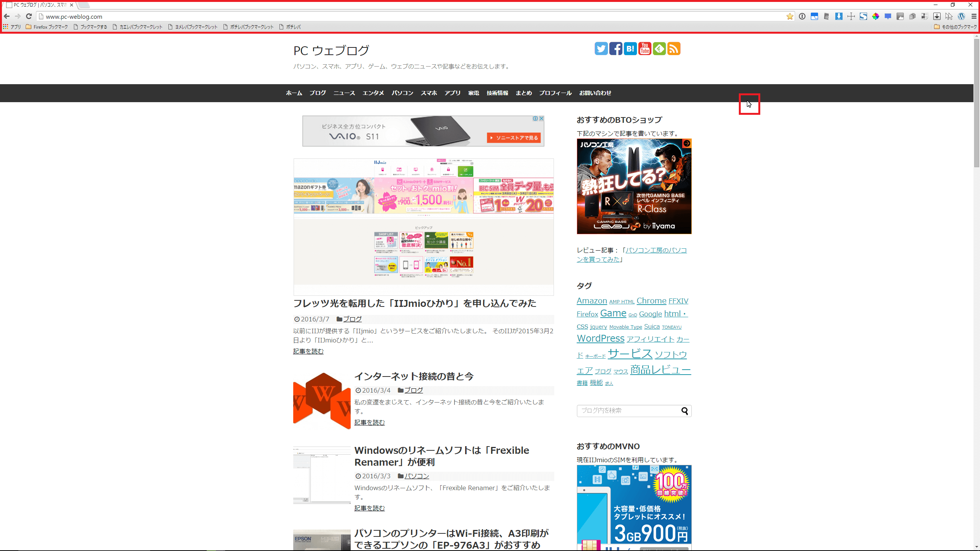980x551 pixels.
Task: Go back with the browser back arrow
Action: coord(7,16)
